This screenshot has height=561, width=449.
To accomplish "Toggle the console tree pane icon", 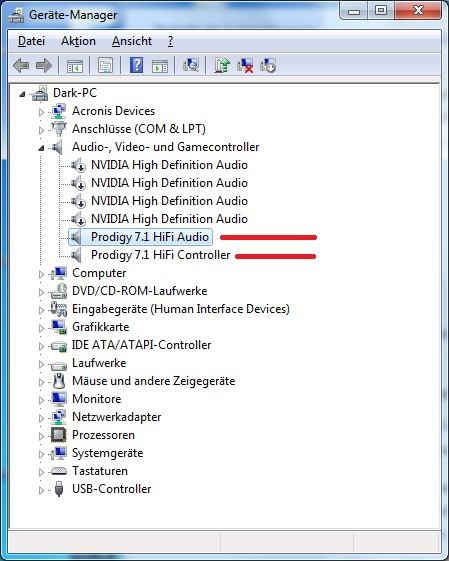I will [x=75, y=66].
